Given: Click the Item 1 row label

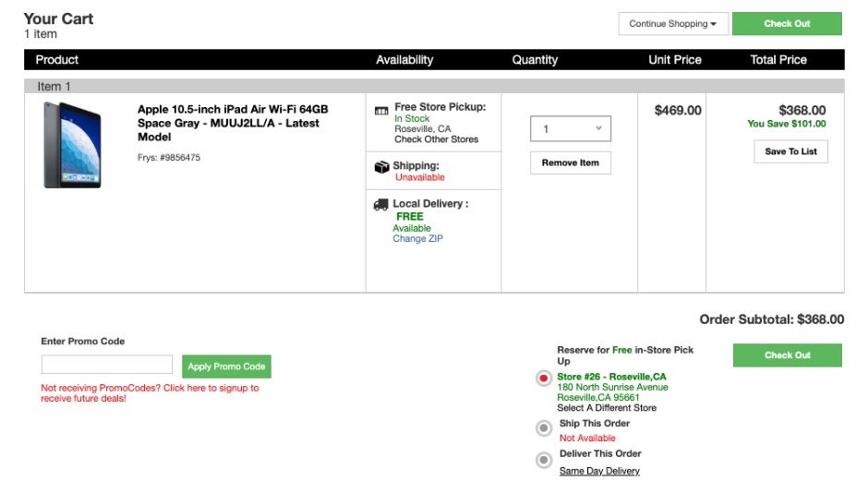Looking at the screenshot, I should (54, 87).
